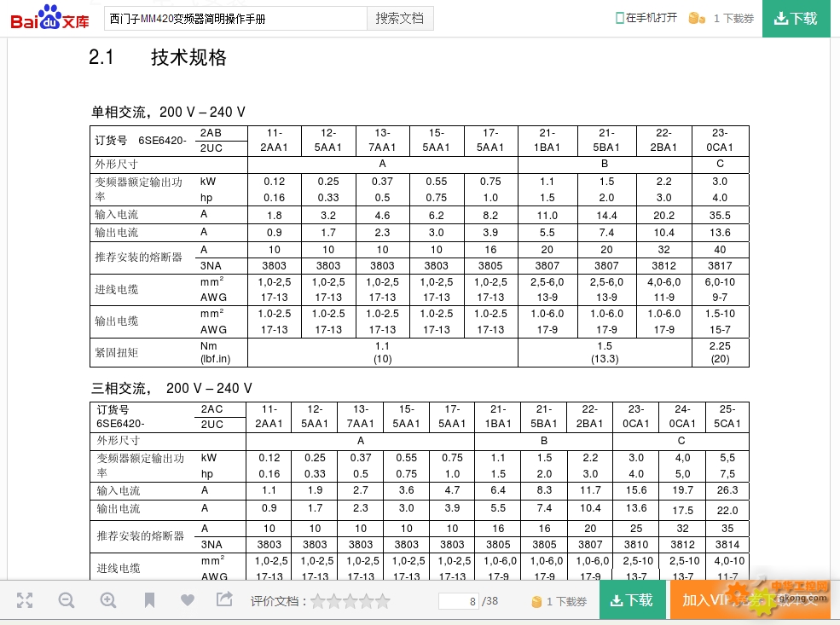Click the fuse code 3817 cell

pyautogui.click(x=720, y=266)
